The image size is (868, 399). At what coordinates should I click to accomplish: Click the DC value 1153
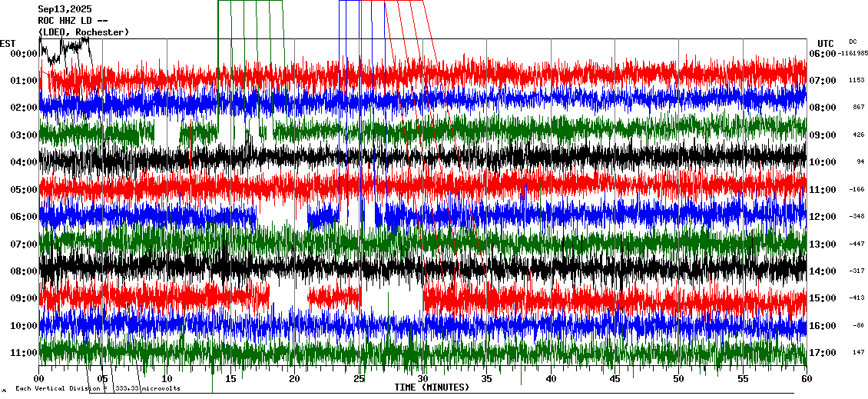(856, 81)
